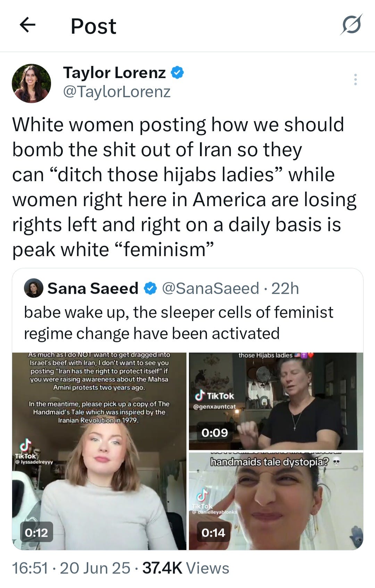Screen dimensions: 375x588
Task: Play the 0:14 handmaids tale dystopia video
Action: pyautogui.click(x=276, y=501)
